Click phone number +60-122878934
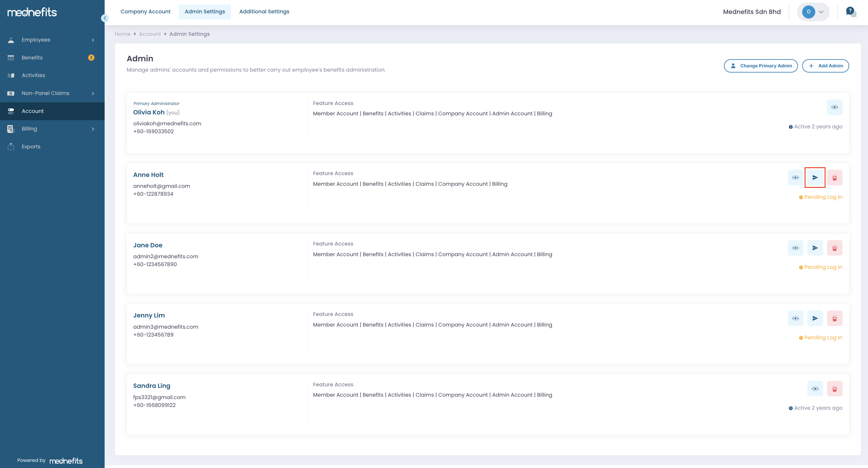 click(x=153, y=194)
